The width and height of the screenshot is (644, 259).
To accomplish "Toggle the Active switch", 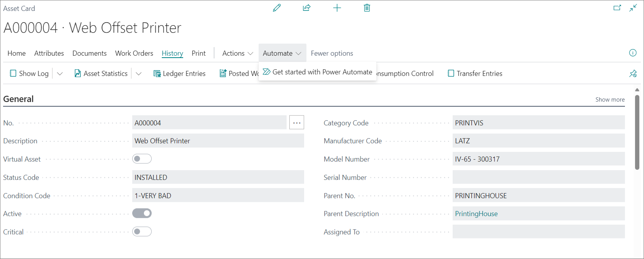I will point(142,213).
